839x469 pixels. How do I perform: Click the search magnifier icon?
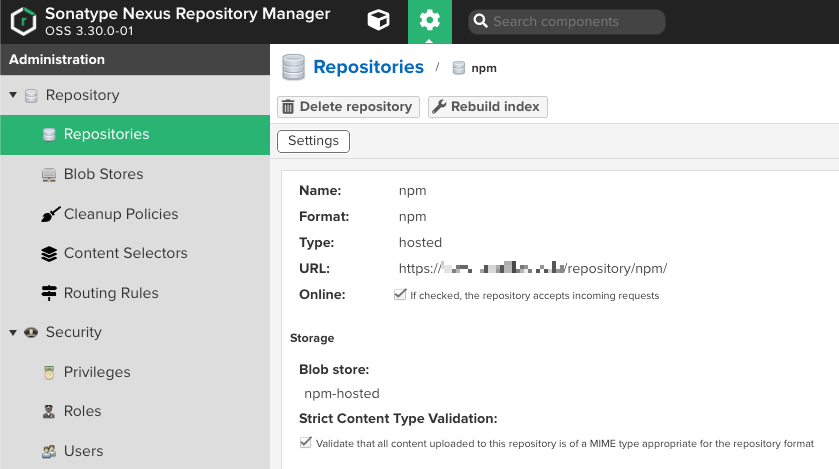[480, 21]
